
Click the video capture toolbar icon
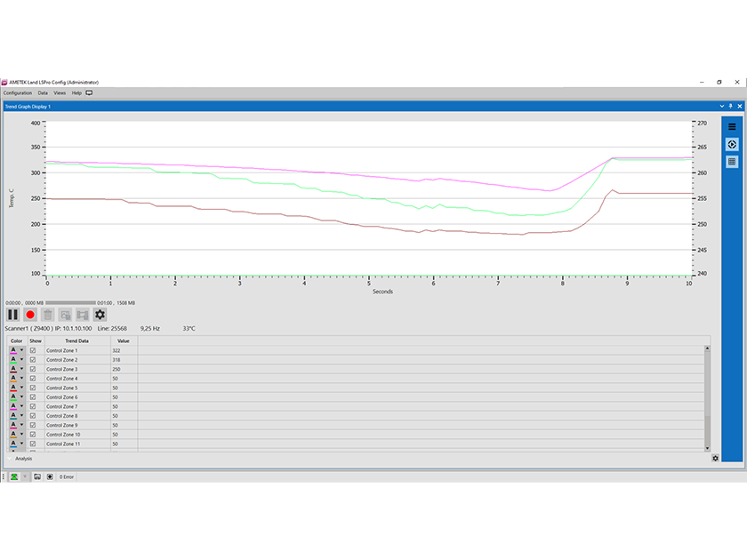(x=82, y=314)
